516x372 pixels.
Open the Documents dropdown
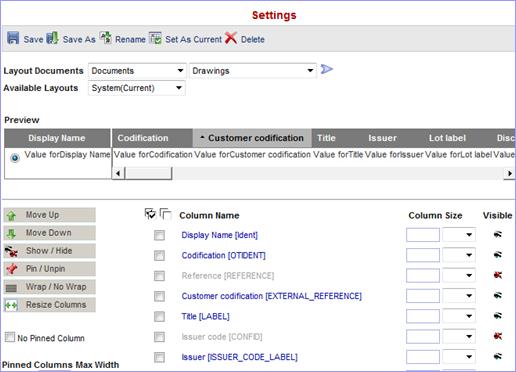click(137, 71)
